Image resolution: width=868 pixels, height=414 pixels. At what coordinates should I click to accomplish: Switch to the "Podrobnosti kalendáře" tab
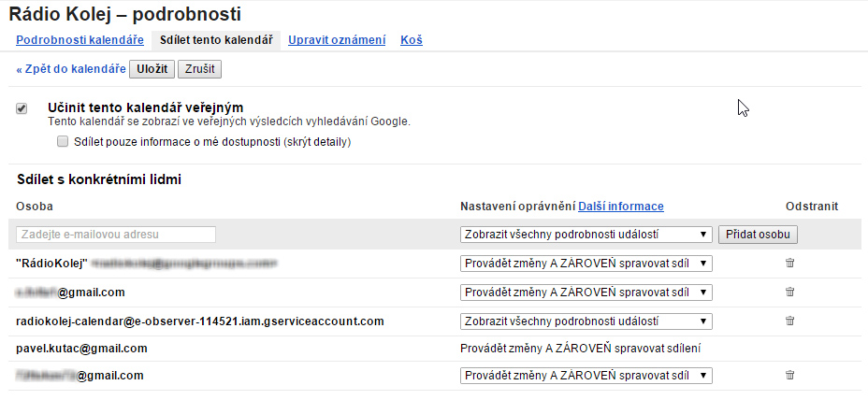click(x=80, y=40)
